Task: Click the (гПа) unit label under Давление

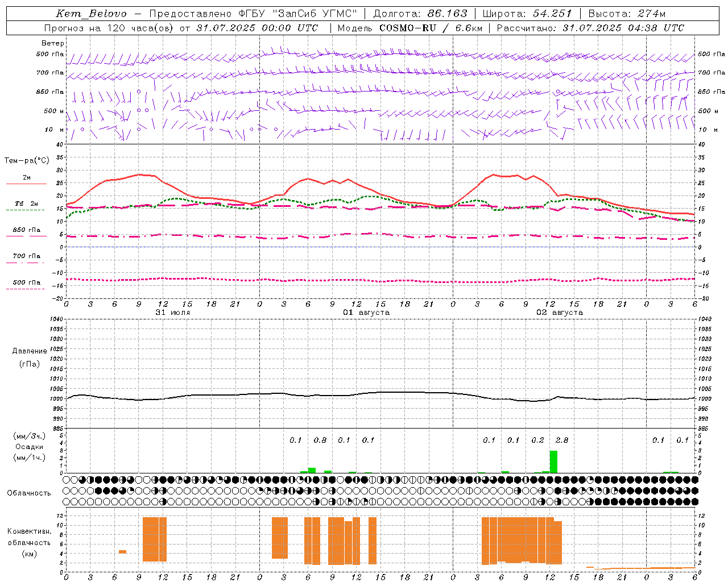Action: (x=30, y=364)
